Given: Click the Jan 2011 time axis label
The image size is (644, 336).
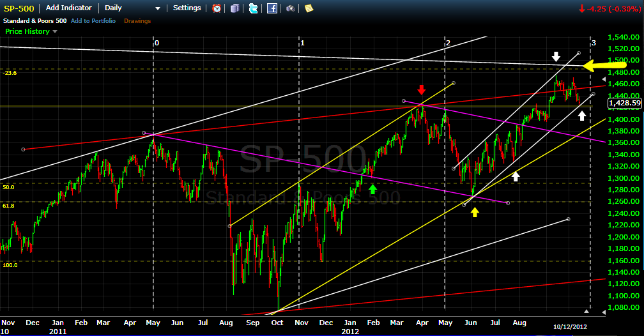Looking at the screenshot, I should (x=57, y=327).
